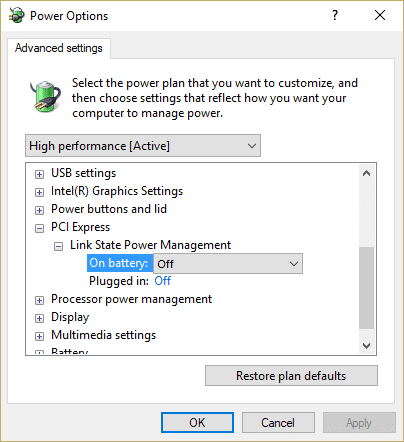This screenshot has height=442, width=404.
Task: Expand Multimedia settings node
Action: 39,336
